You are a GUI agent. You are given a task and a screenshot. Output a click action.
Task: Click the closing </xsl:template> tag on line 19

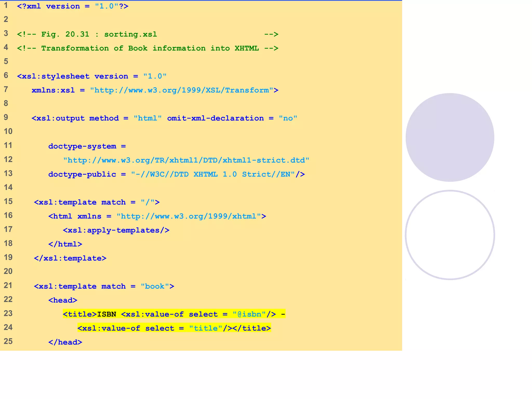(x=70, y=258)
